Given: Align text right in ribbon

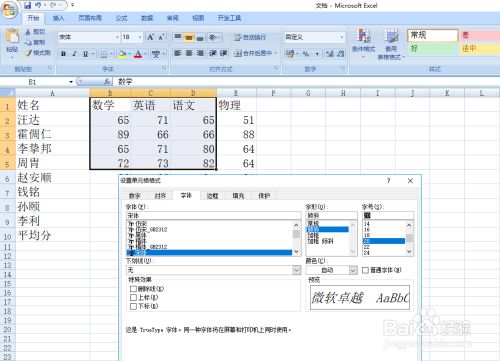Looking at the screenshot, I should point(200,53).
